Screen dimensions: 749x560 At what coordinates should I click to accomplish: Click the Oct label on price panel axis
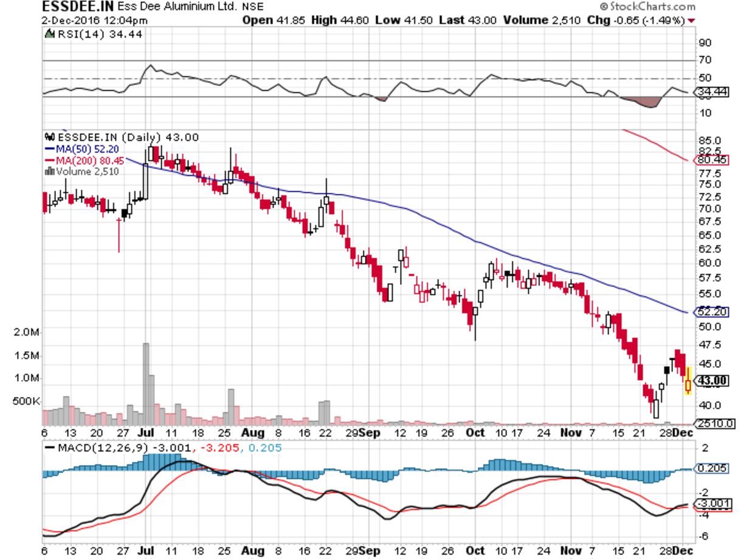click(475, 432)
